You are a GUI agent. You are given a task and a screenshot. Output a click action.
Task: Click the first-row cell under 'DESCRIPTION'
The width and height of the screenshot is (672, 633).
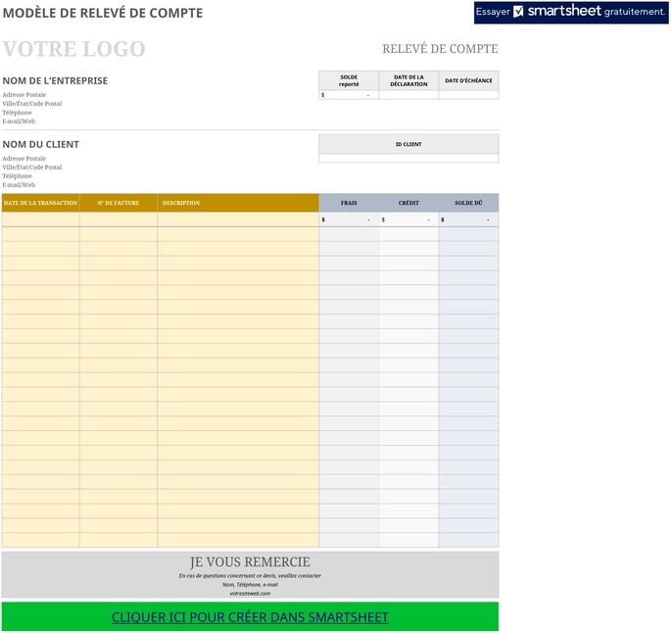pyautogui.click(x=238, y=219)
